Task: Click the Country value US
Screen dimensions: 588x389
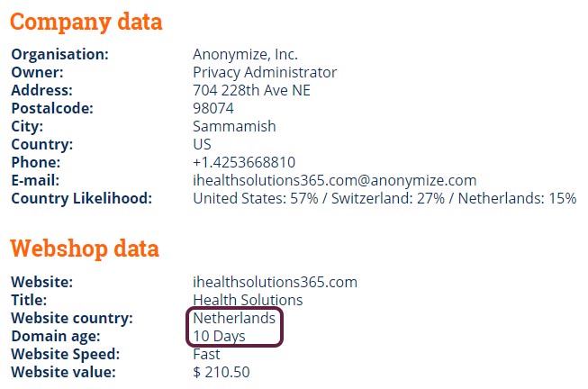Action: coord(202,144)
